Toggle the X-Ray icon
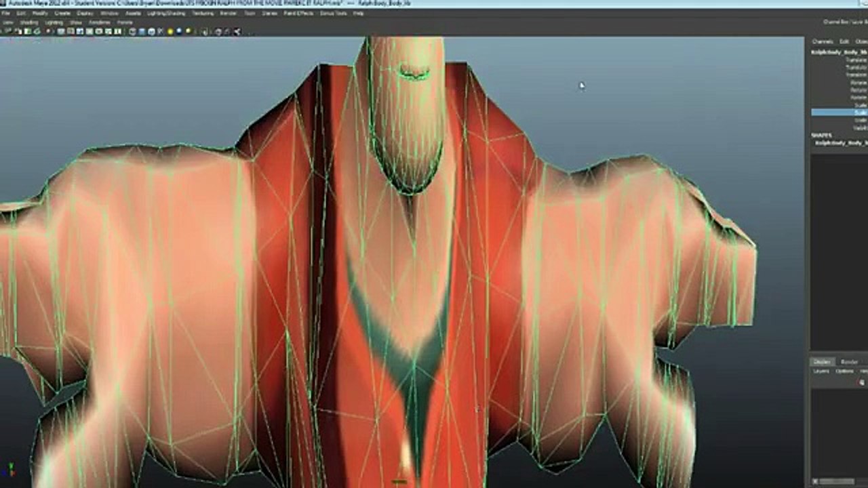This screenshot has width=868, height=488. coord(218,31)
